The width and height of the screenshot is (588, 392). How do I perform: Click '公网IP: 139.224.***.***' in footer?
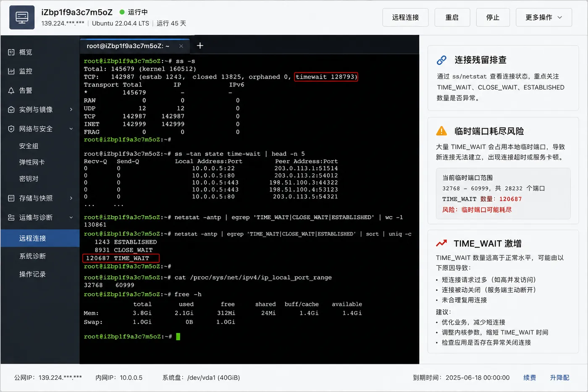[48, 378]
